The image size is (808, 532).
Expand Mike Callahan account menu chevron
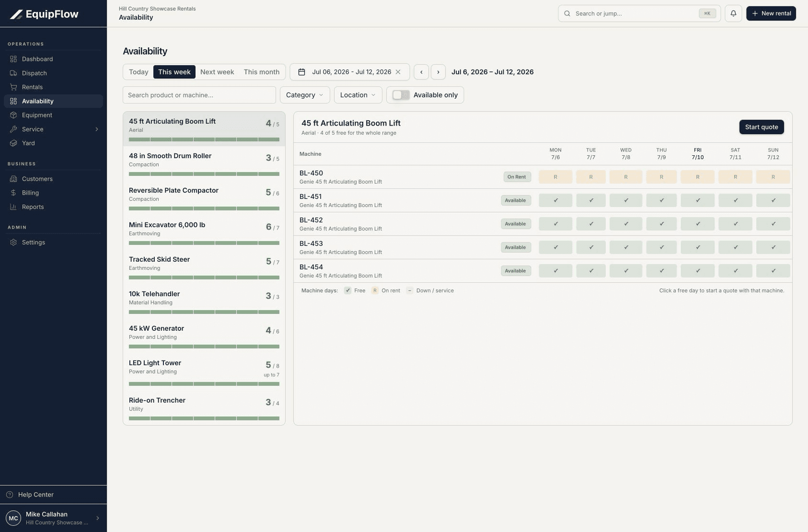click(x=98, y=518)
